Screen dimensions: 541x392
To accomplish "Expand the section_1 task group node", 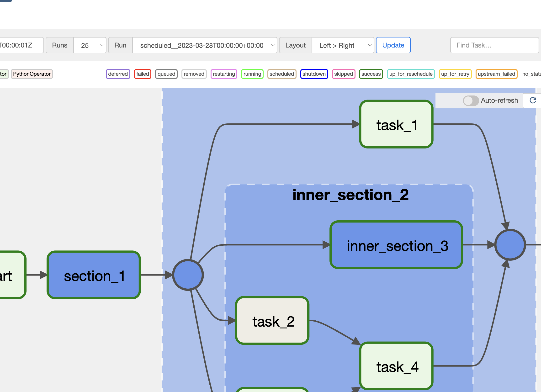I will tap(94, 275).
